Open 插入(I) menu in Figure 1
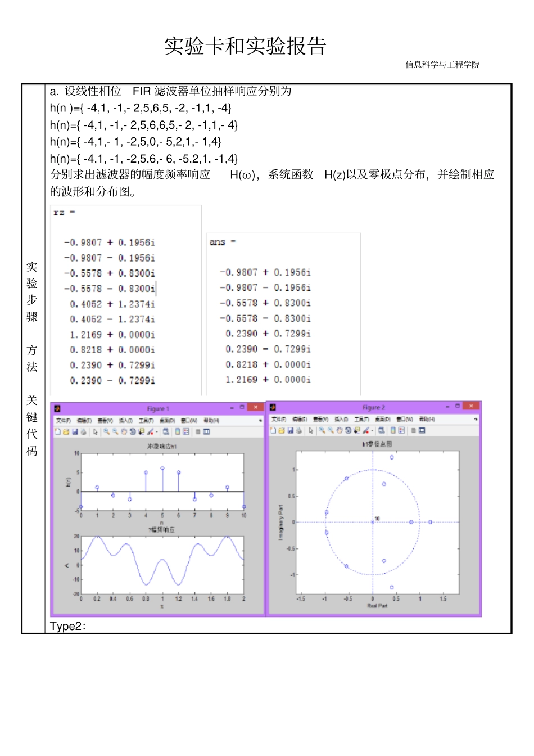This screenshot has height=756, width=534. point(126,421)
